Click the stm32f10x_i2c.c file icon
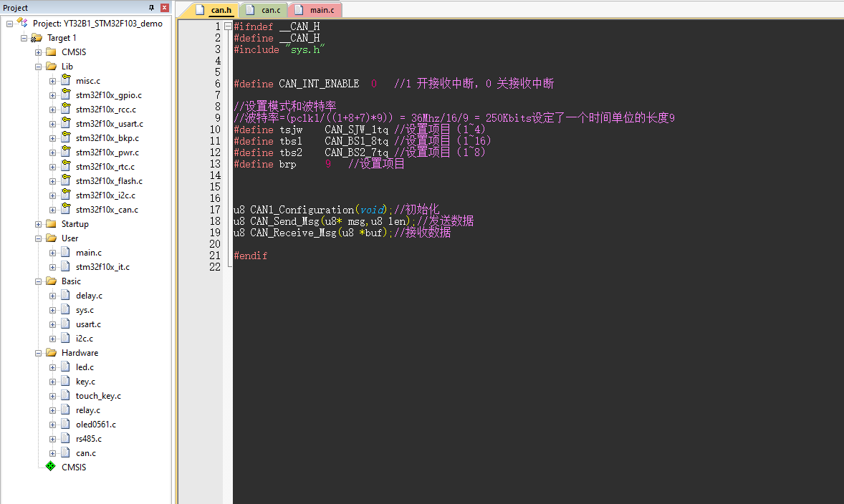This screenshot has height=504, width=844. coord(66,194)
